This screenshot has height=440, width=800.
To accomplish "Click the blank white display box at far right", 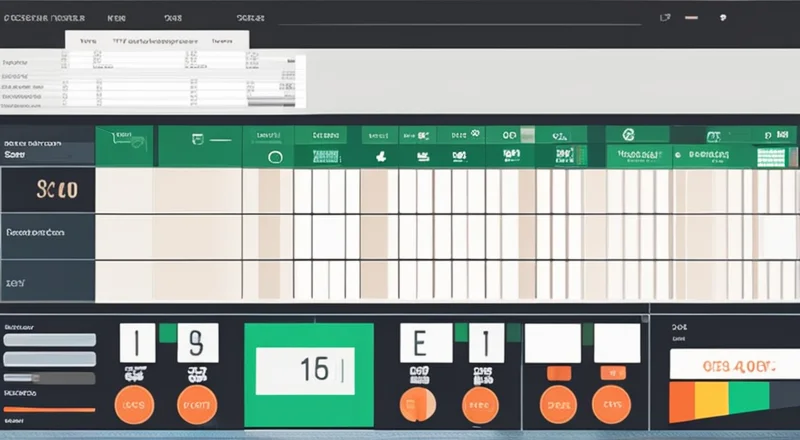I will point(617,342).
